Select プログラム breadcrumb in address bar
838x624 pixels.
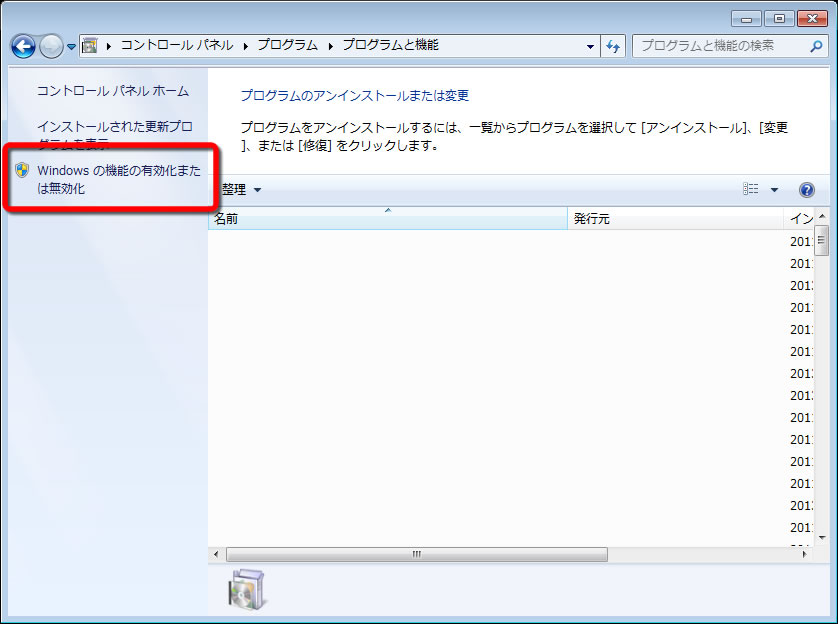[x=288, y=45]
